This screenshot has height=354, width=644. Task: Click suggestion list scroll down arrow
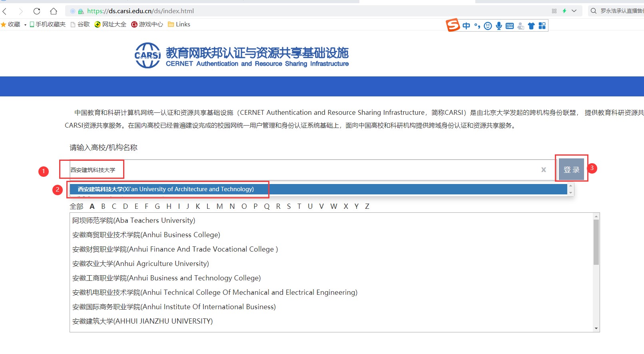[x=571, y=193]
